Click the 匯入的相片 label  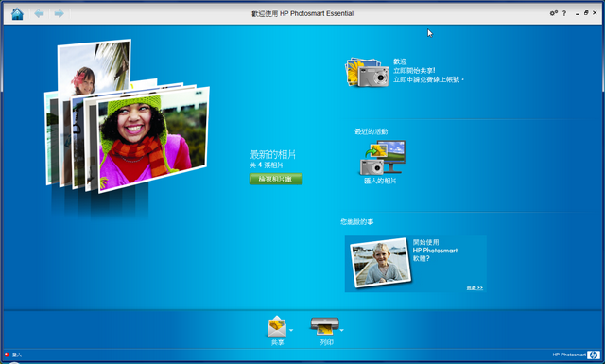pyautogui.click(x=380, y=181)
